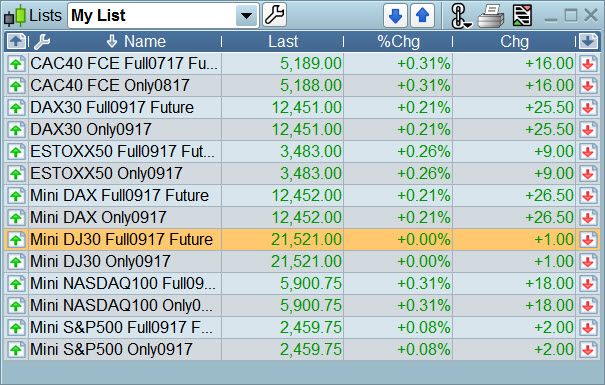Screen dimensions: 605x385
Task: Click green up arrow for ESTOXX50 Only0917
Action: [16, 174]
